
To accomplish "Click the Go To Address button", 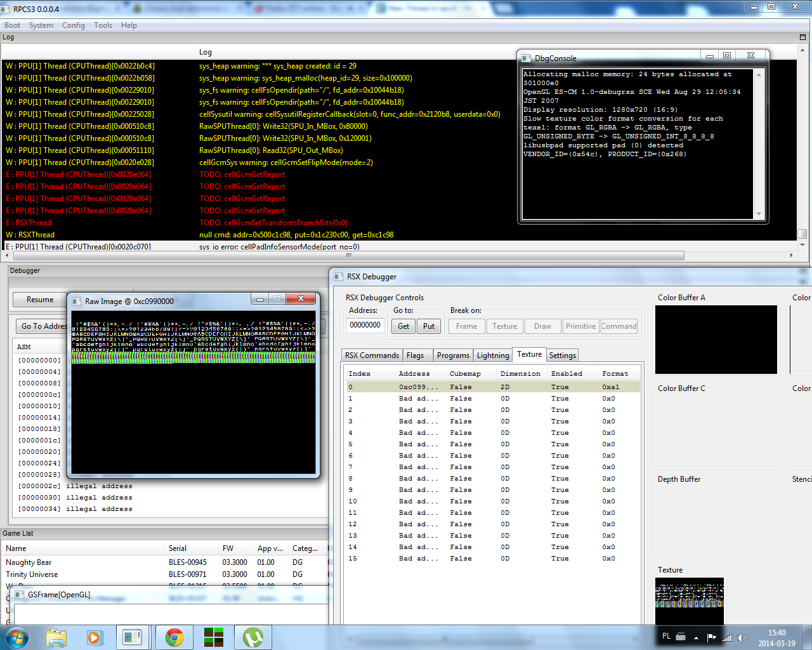I will coord(42,326).
